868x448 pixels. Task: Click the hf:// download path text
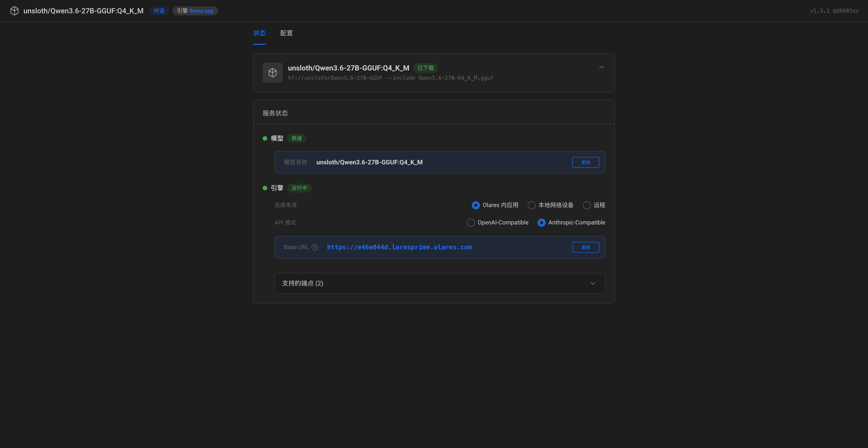[391, 78]
